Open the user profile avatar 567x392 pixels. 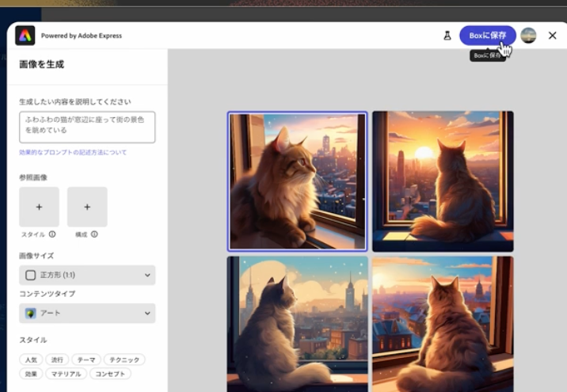[x=528, y=36]
